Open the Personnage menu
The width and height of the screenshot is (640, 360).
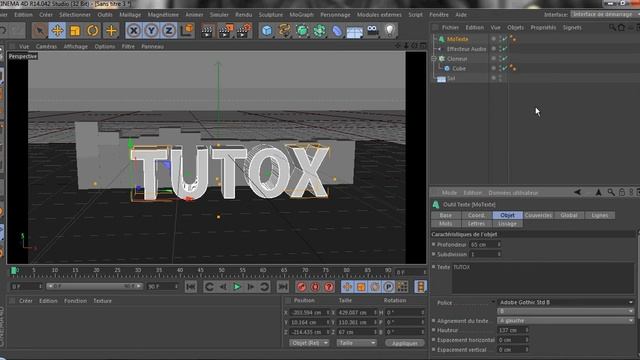click(x=335, y=15)
